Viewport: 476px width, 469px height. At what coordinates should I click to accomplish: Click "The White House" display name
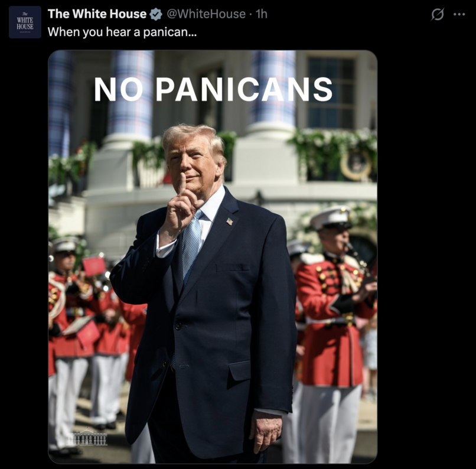pos(97,14)
